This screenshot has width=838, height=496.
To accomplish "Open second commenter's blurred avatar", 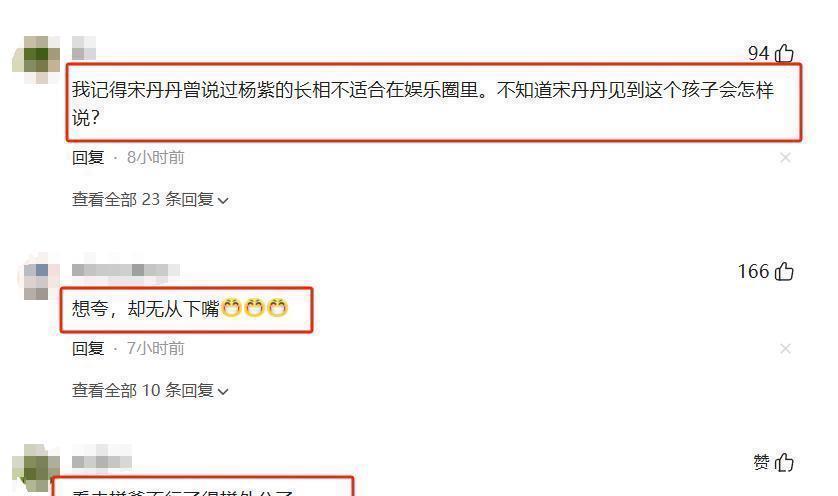I will pyautogui.click(x=36, y=282).
